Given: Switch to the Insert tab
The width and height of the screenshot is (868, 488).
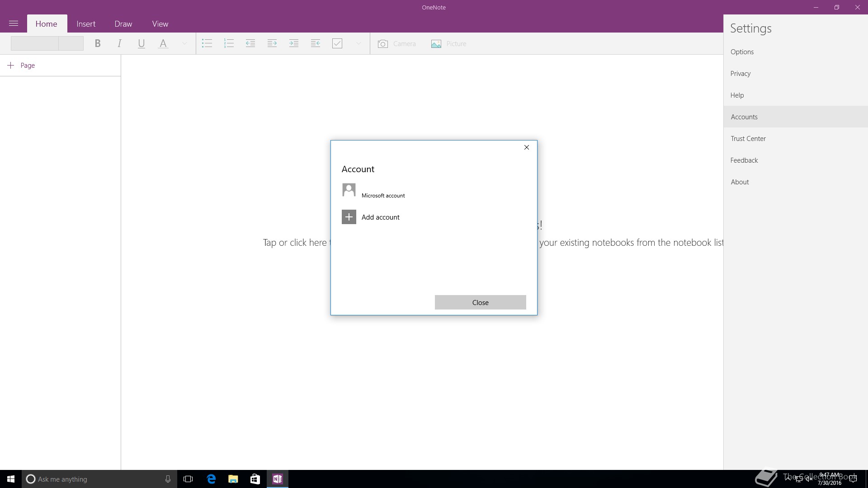Looking at the screenshot, I should (86, 24).
